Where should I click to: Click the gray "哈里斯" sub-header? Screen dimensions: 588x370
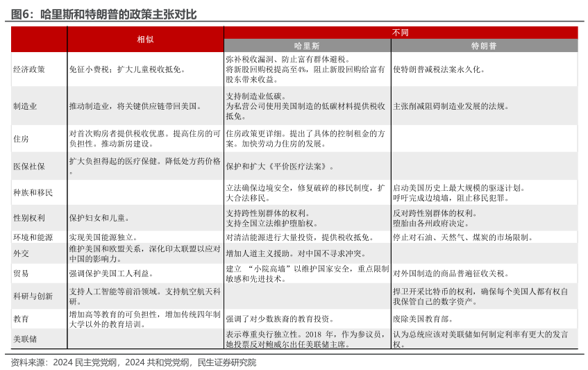click(x=307, y=46)
